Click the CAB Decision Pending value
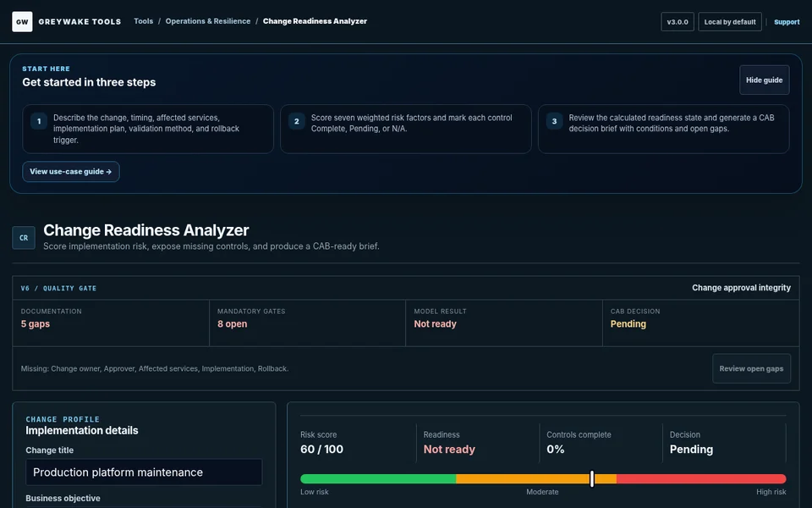The height and width of the screenshot is (508, 812). click(x=628, y=324)
